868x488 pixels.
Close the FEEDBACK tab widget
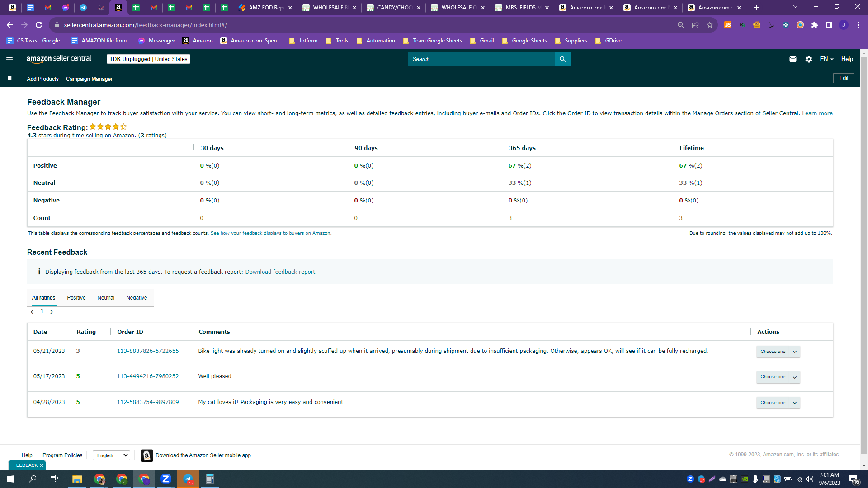(x=42, y=465)
